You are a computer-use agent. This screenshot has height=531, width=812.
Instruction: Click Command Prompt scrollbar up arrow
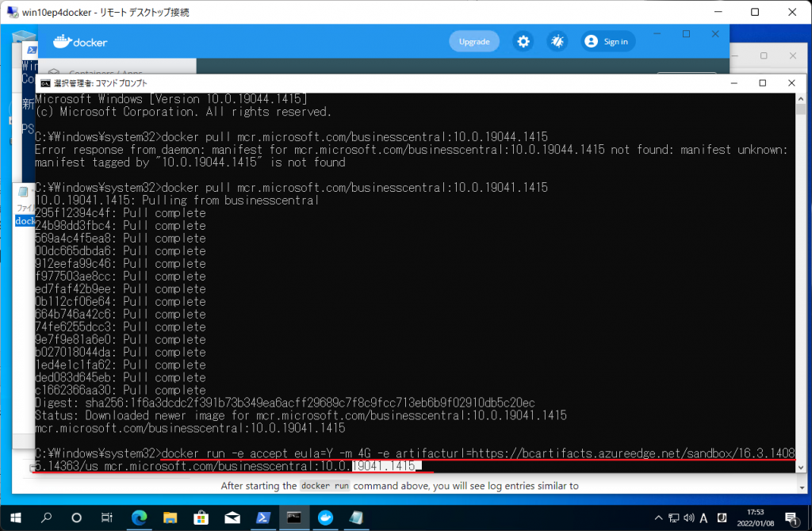point(801,98)
